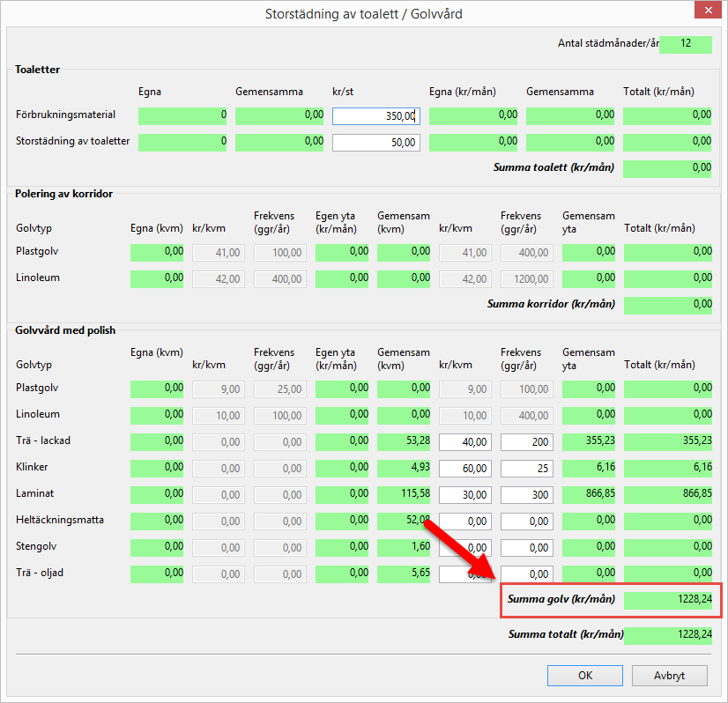This screenshot has height=703, width=728.
Task: Click Trä - lackad kr/kvm field showing 40,00
Action: click(x=465, y=441)
